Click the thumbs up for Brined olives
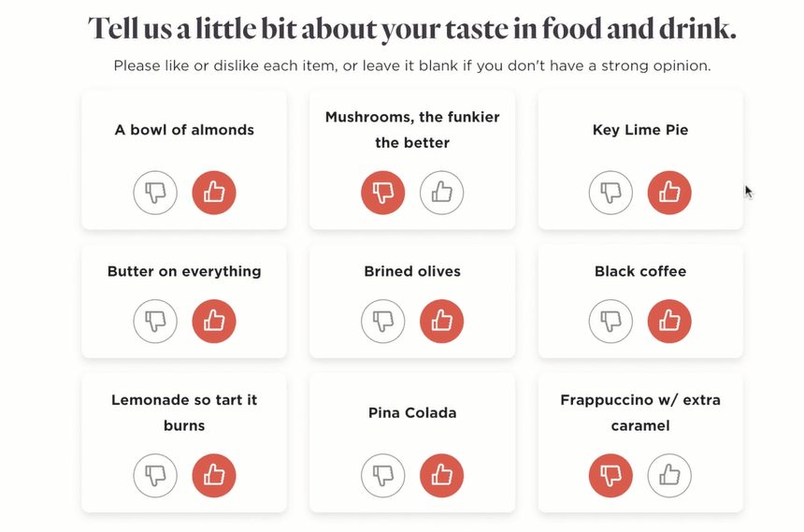804x532 pixels. click(x=441, y=321)
